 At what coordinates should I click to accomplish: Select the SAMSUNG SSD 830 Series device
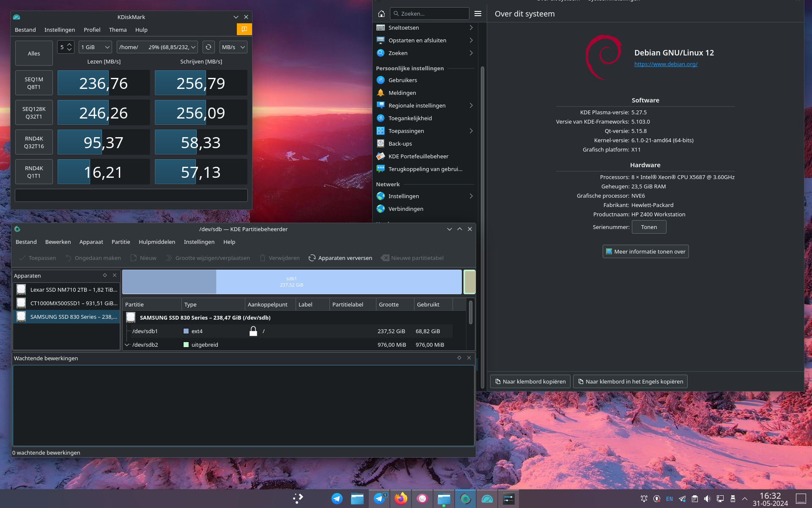click(67, 317)
